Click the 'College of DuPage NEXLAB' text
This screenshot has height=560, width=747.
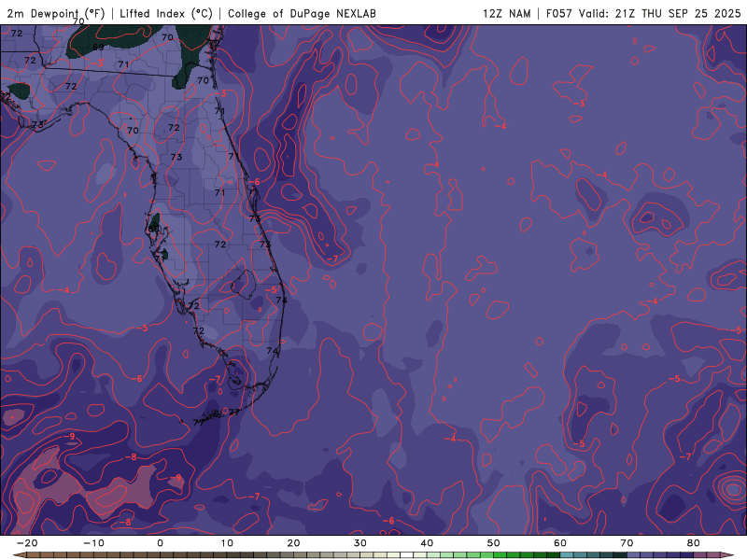(302, 13)
